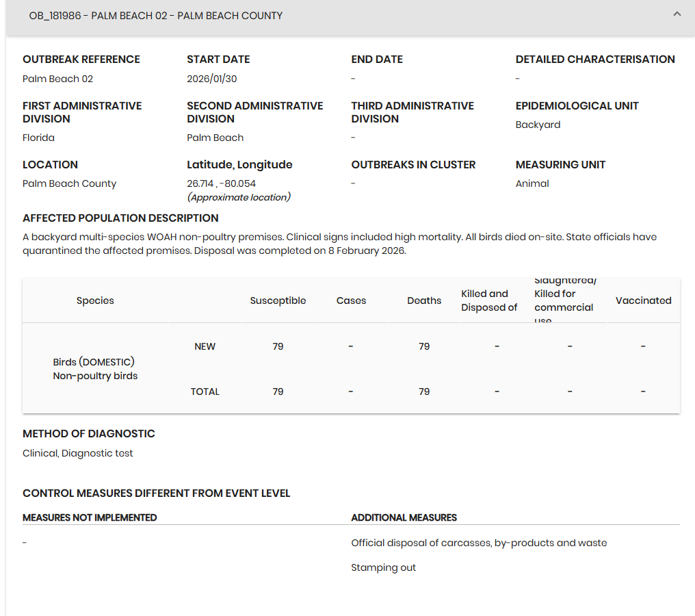The image size is (695, 616).
Task: Select the start date value 2026/01/30
Action: [212, 79]
